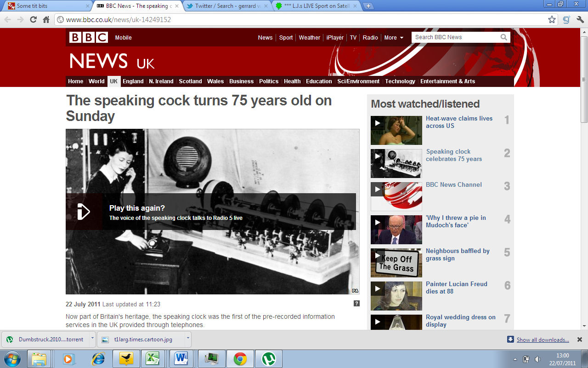Launch Windows Media Player from the taskbar
The height and width of the screenshot is (368, 588).
(x=68, y=358)
